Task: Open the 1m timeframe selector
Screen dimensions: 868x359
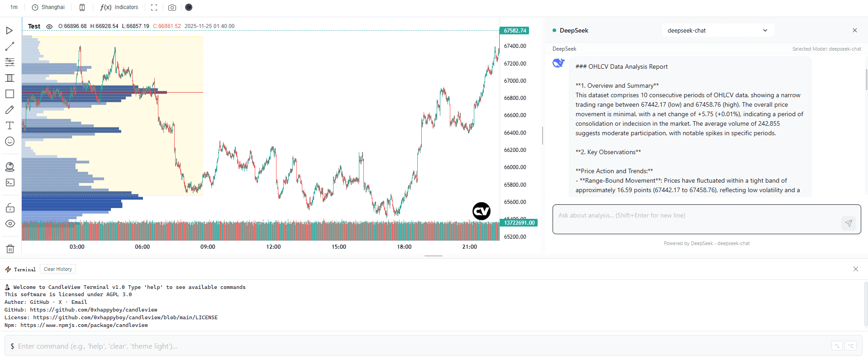Action: [x=14, y=7]
